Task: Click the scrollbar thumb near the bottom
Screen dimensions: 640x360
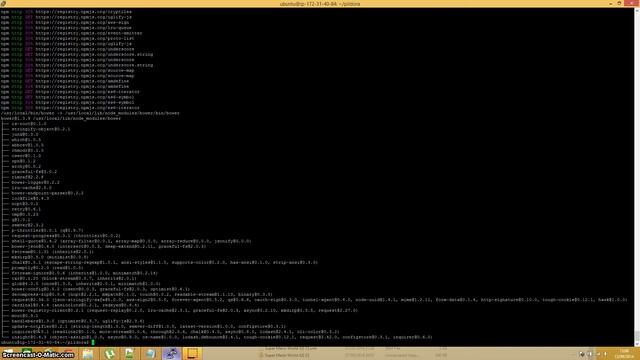Action: [637, 336]
